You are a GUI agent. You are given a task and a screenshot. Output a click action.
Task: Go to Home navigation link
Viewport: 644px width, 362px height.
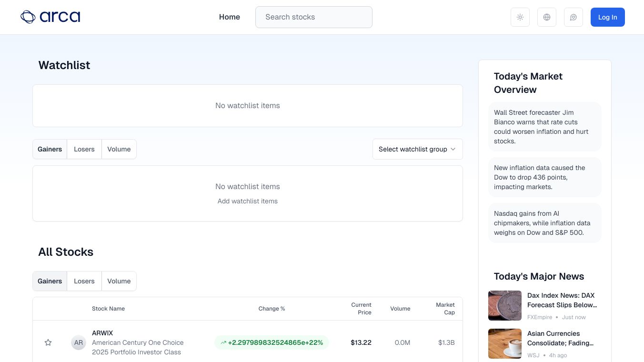tap(230, 17)
